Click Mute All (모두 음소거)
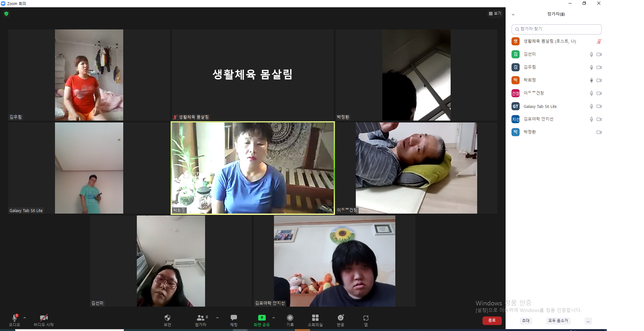 [x=558, y=321]
